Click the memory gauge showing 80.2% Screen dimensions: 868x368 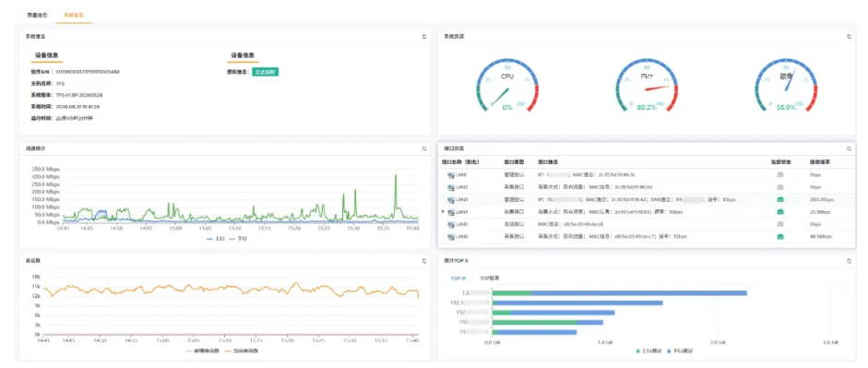647,86
